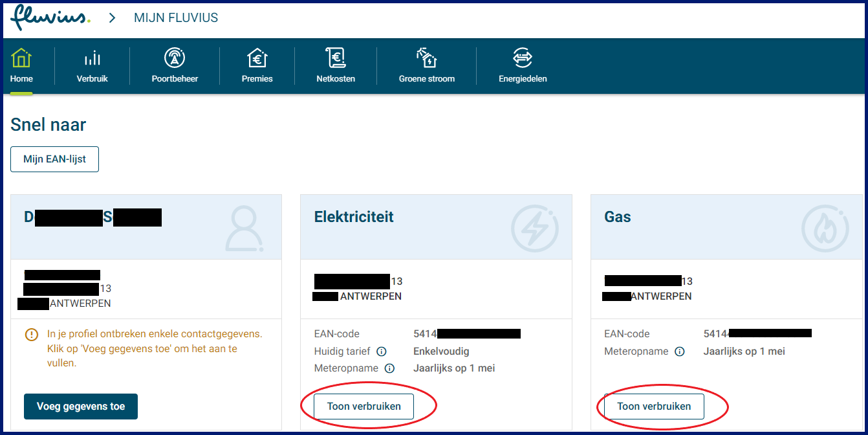Show electricity usage via Toon verbruiken
This screenshot has height=435, width=868.
pos(363,407)
